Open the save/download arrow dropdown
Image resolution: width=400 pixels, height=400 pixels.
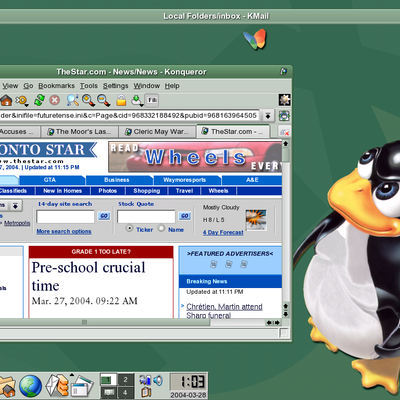click(137, 100)
